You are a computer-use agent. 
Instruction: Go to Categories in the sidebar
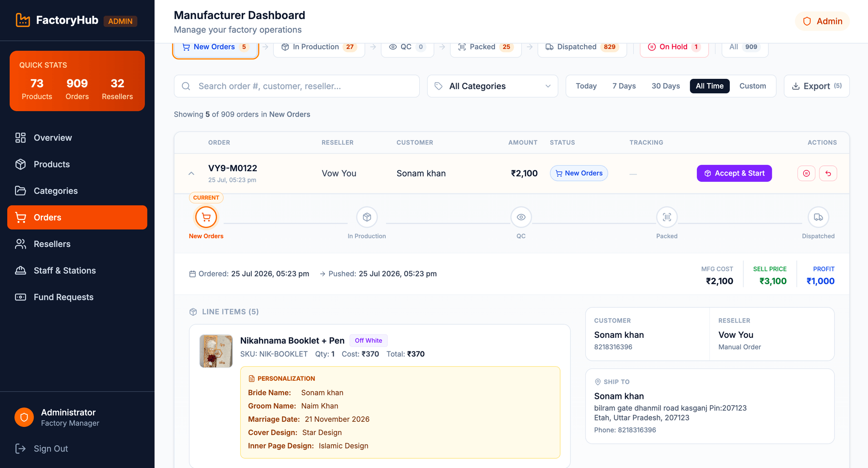[77, 191]
